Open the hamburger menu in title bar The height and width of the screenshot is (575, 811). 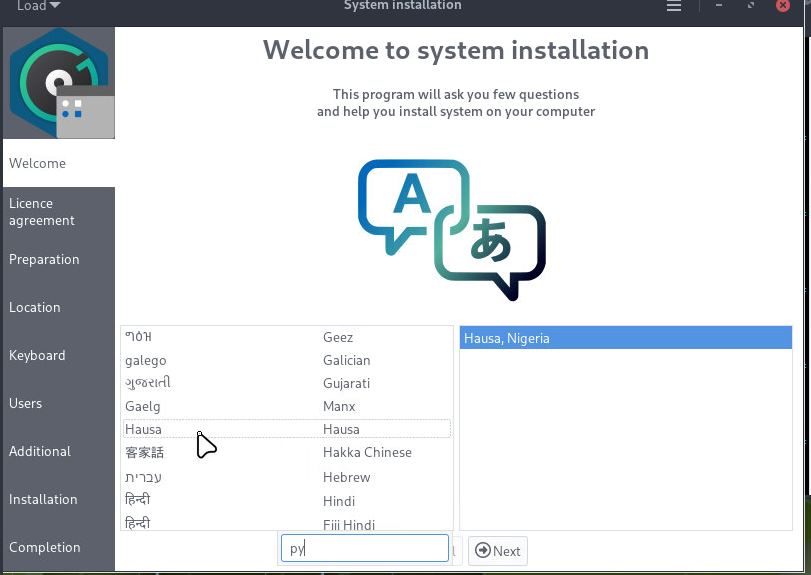[x=673, y=6]
